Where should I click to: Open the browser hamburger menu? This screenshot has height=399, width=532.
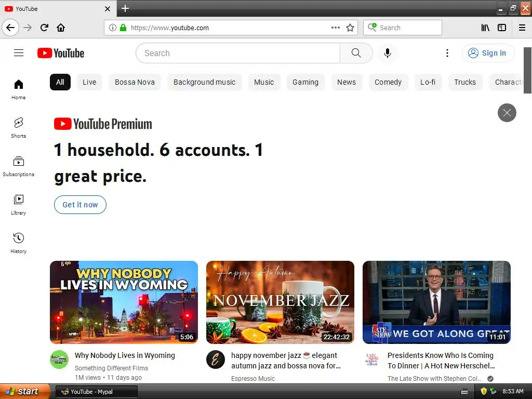point(522,28)
